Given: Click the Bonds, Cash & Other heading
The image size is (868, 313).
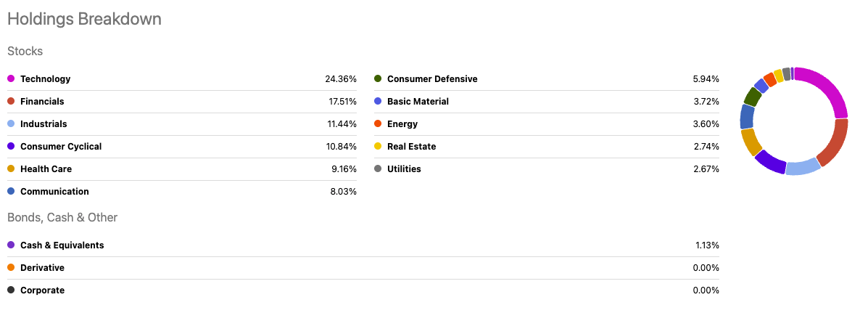Looking at the screenshot, I should 62,217.
